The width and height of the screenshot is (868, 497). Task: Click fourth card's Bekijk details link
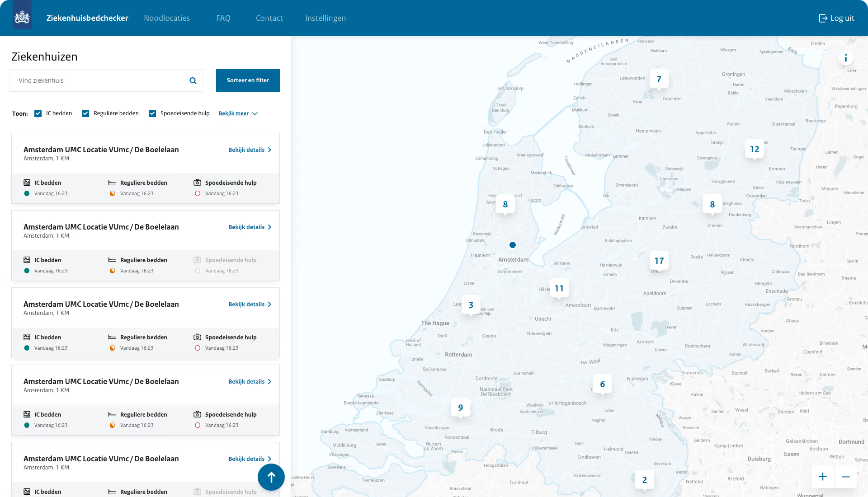[x=246, y=382]
